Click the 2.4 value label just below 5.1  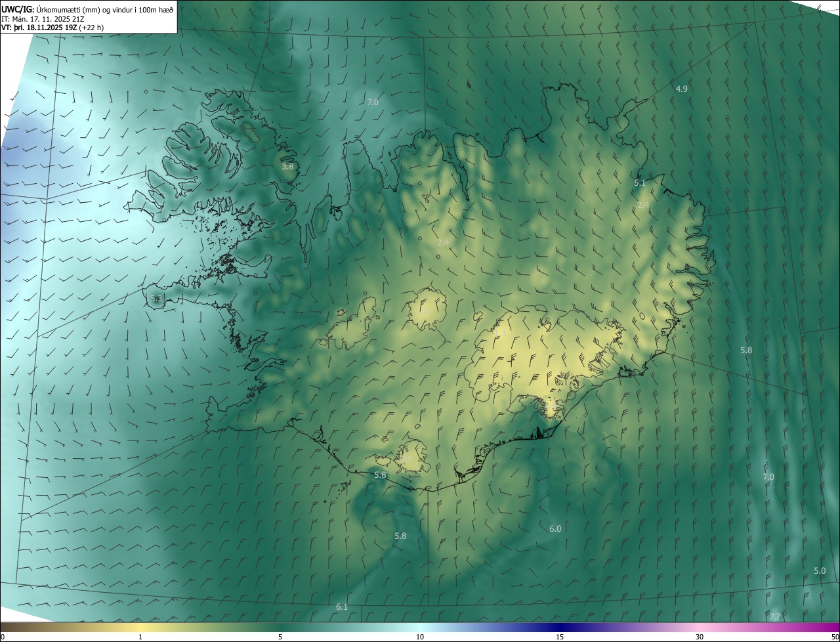pyautogui.click(x=643, y=205)
